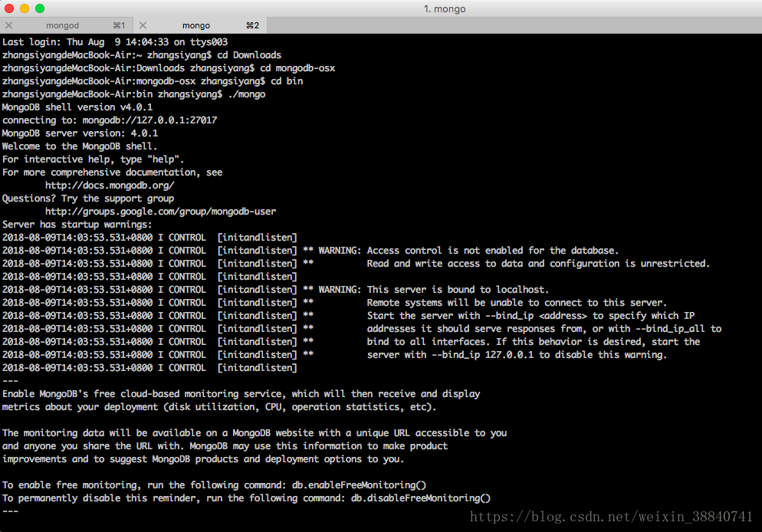Click 'Remote systems will be unable to connect' line
This screenshot has height=532, width=762.
coord(517,303)
